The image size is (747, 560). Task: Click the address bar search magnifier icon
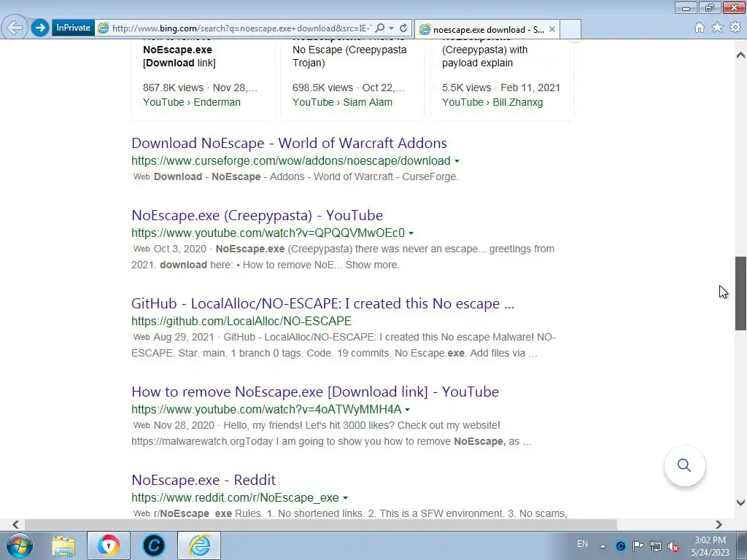[379, 28]
